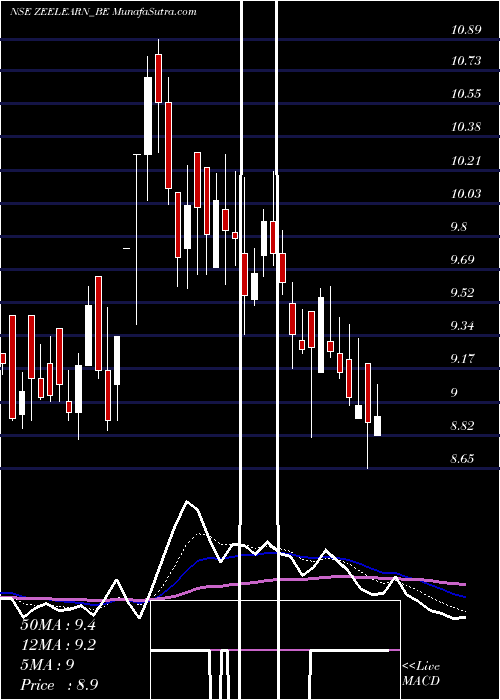500x700 pixels.
Task: Select the 10.89 price axis label
Action: point(466,30)
